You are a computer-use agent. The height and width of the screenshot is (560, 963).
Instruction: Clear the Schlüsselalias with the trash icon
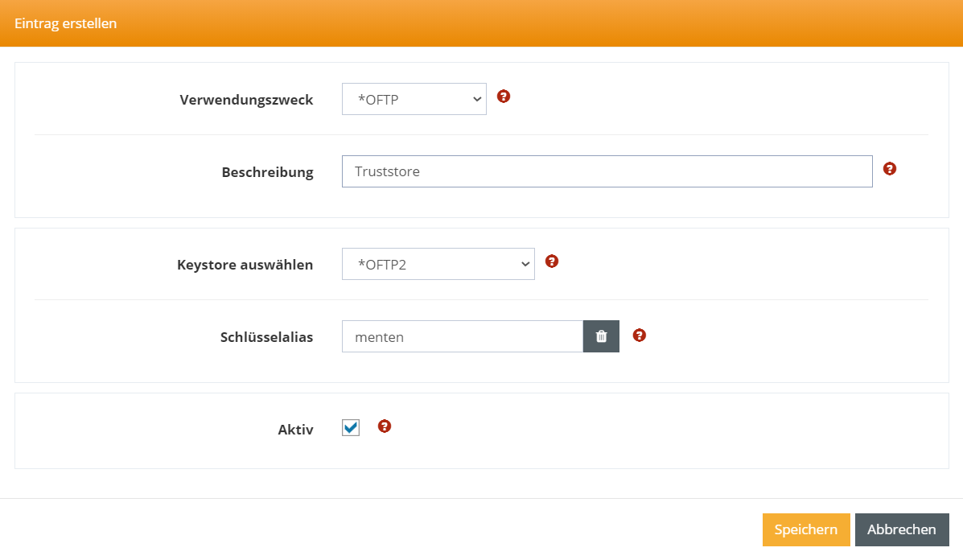click(x=601, y=337)
